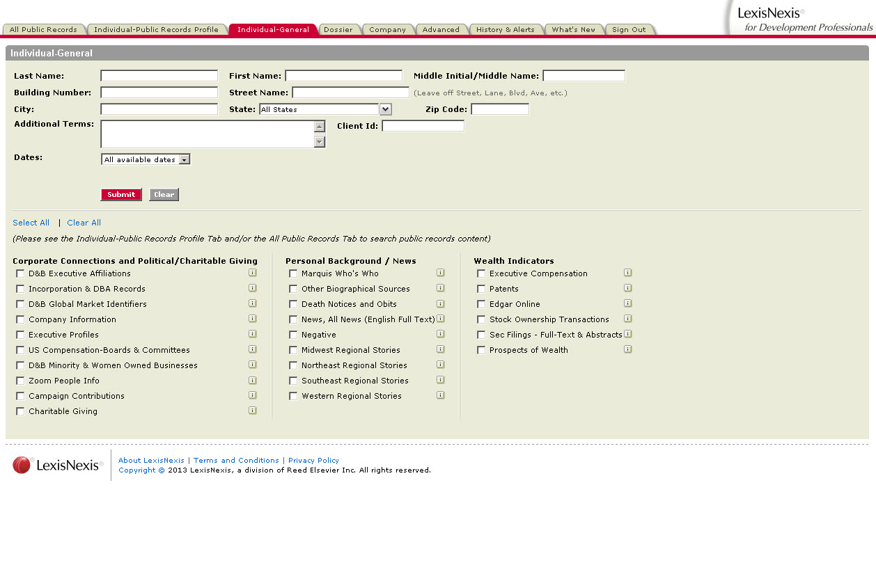The width and height of the screenshot is (876, 588).
Task: View info for US Compensation-Boards & Committees
Action: click(252, 349)
